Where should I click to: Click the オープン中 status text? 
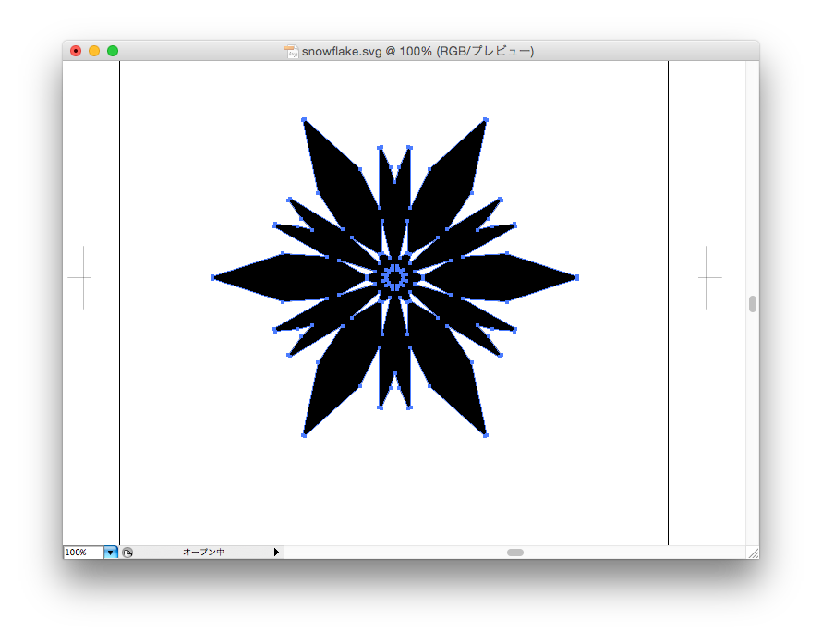[x=203, y=553]
